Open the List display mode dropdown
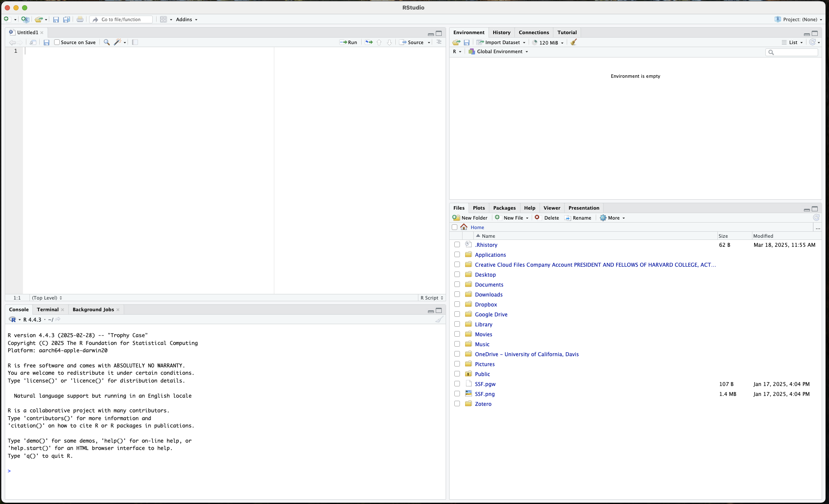829x504 pixels. point(793,42)
